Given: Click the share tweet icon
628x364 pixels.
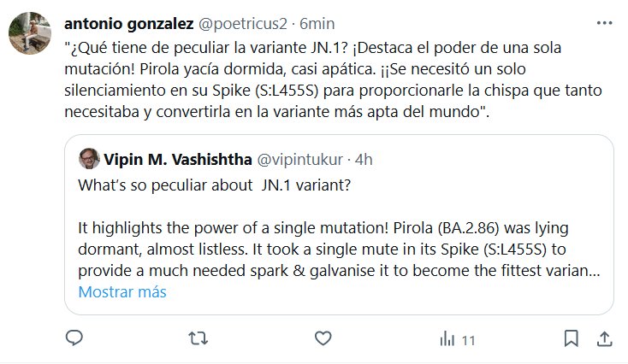Looking at the screenshot, I should coord(604,339).
